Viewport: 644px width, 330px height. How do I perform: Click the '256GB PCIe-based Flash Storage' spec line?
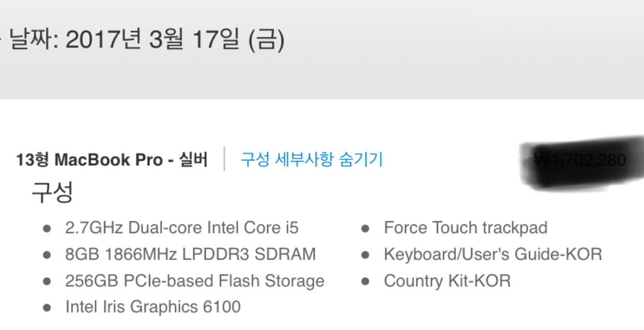tap(194, 281)
